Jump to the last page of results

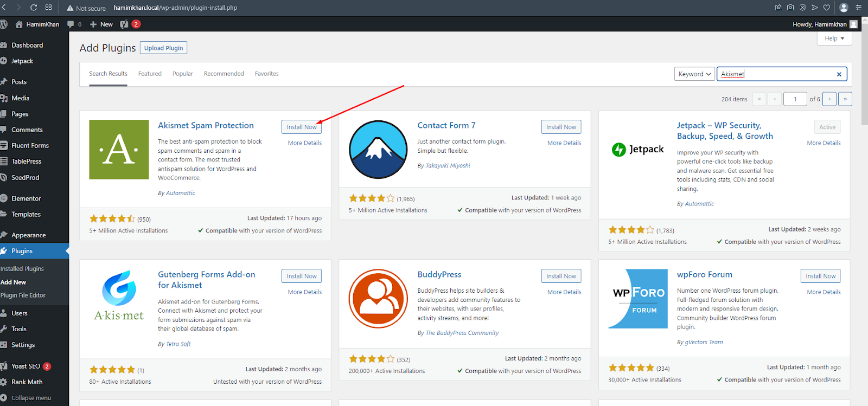[x=845, y=99]
